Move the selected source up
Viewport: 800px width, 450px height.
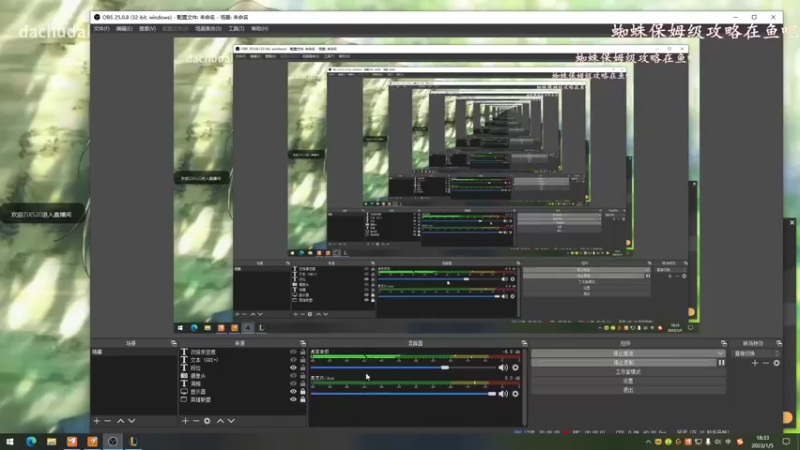pyautogui.click(x=220, y=421)
